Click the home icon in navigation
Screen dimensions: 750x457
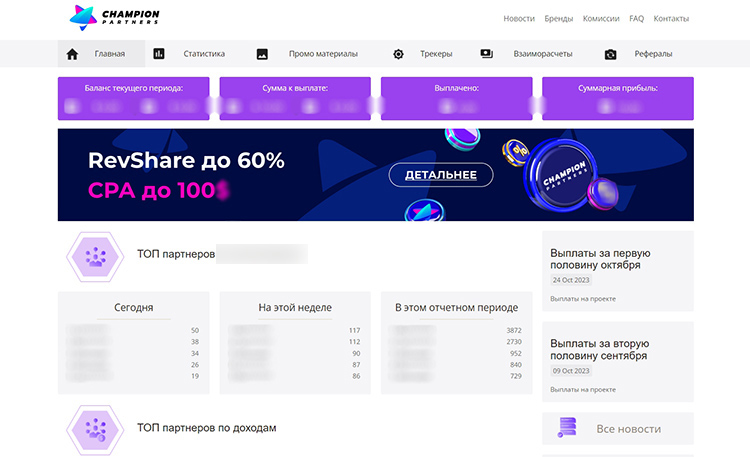pos(72,54)
